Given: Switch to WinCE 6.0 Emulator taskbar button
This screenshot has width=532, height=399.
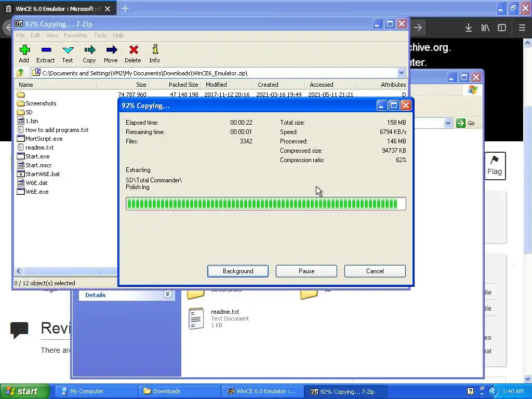Looking at the screenshot, I should point(262,391).
